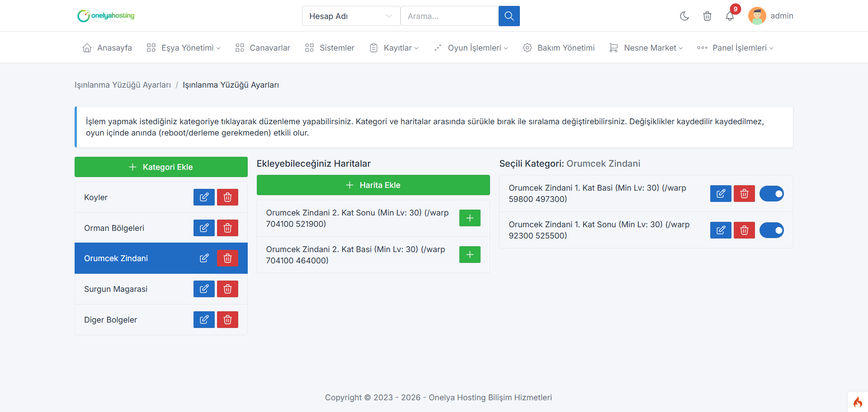
Task: Click first Işınlanma Yüzüğü Ayarları breadcrumb link
Action: 123,85
